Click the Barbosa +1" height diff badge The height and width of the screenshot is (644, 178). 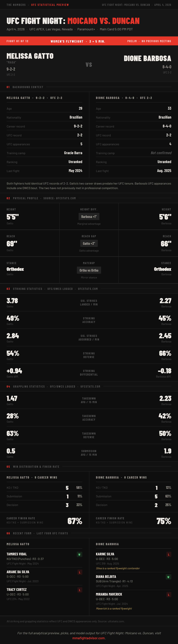pyautogui.click(x=89, y=217)
